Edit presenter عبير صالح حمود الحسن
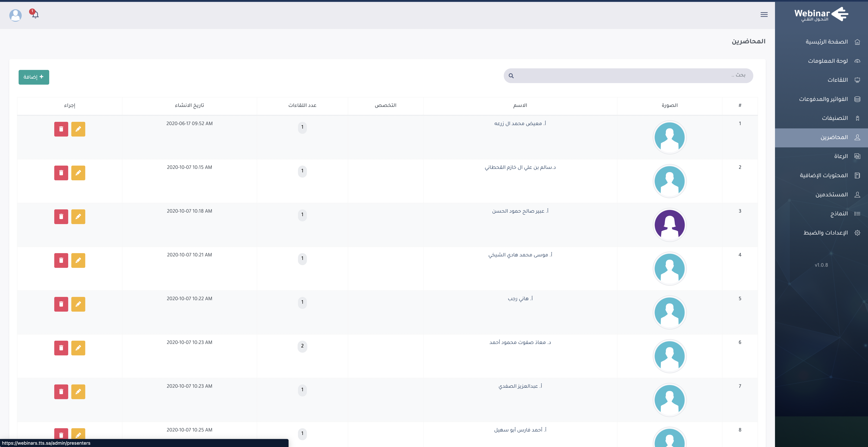The width and height of the screenshot is (868, 447). [78, 217]
